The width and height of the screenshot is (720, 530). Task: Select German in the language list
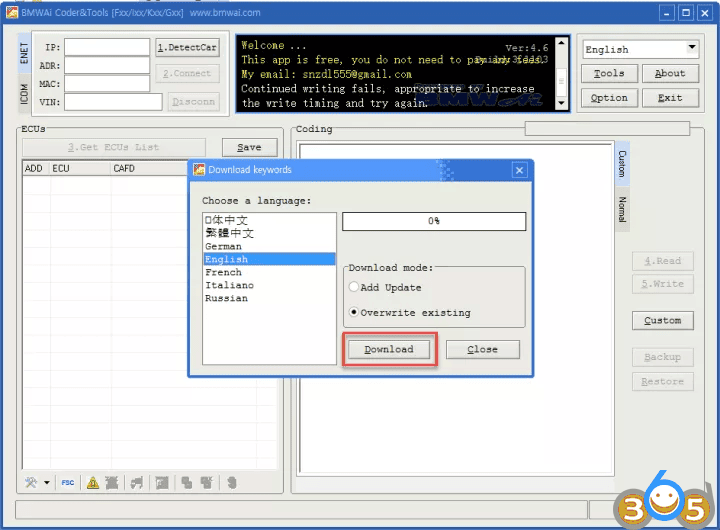(x=269, y=246)
